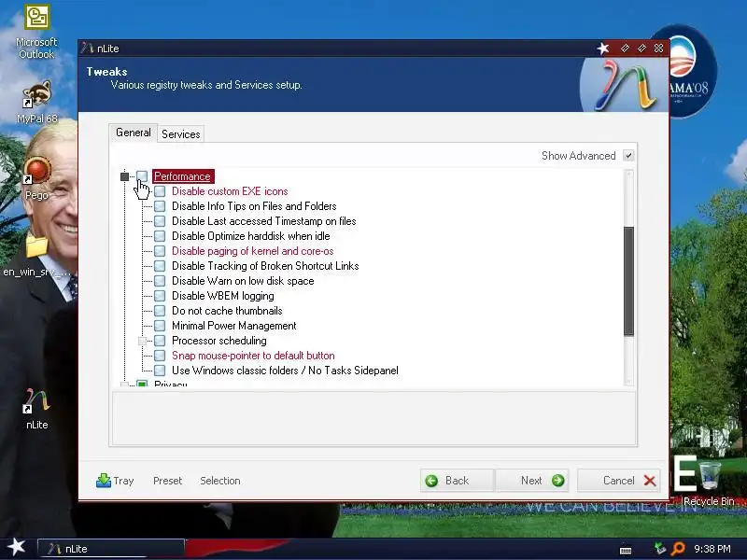Click the green Back arrow icon

(x=431, y=481)
